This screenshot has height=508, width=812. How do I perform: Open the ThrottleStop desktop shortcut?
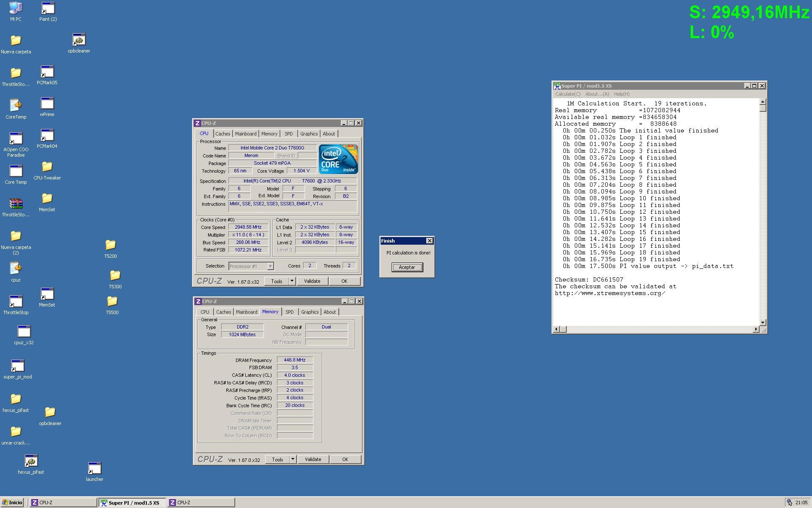click(x=16, y=302)
